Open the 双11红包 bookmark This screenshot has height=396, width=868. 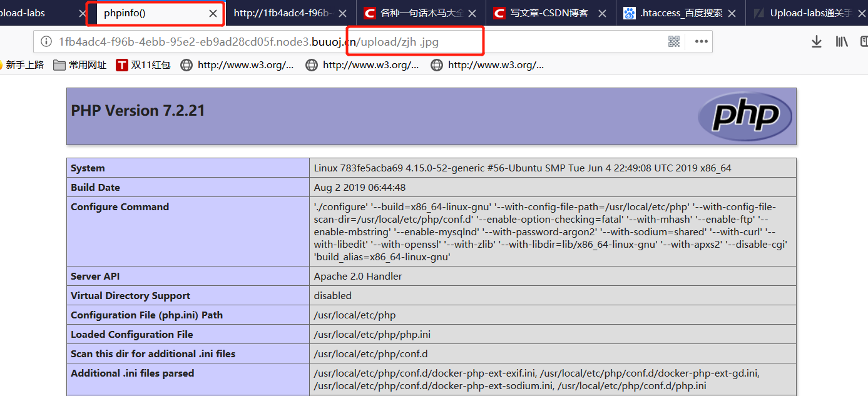click(143, 64)
